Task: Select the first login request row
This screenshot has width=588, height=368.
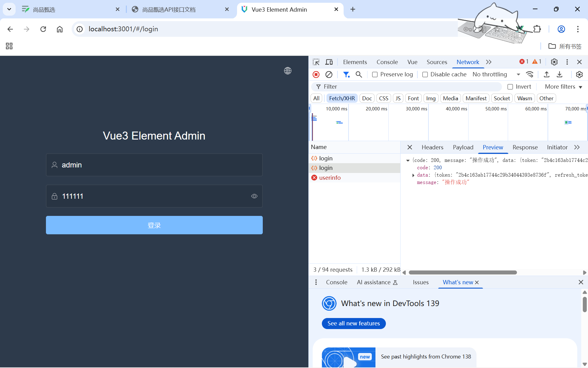Action: (354, 158)
